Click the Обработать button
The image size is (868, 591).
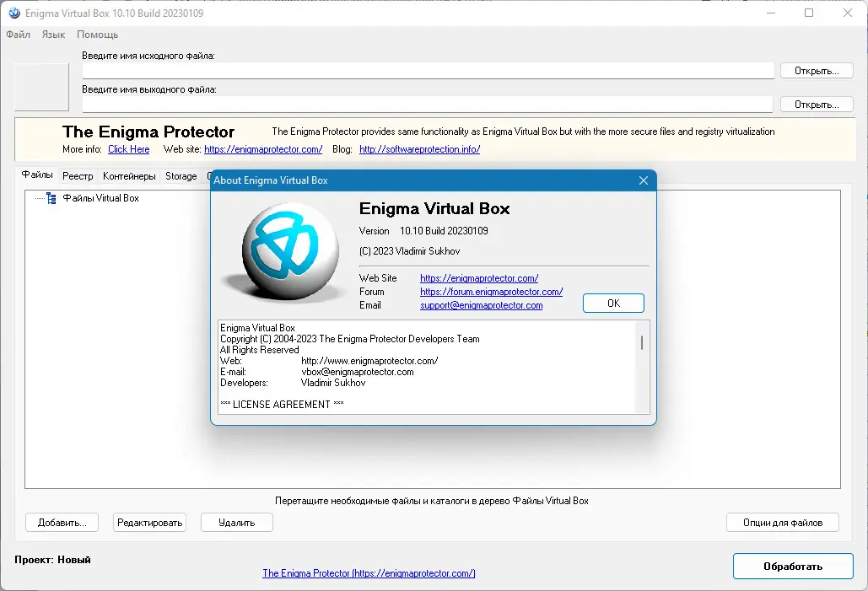(x=793, y=566)
